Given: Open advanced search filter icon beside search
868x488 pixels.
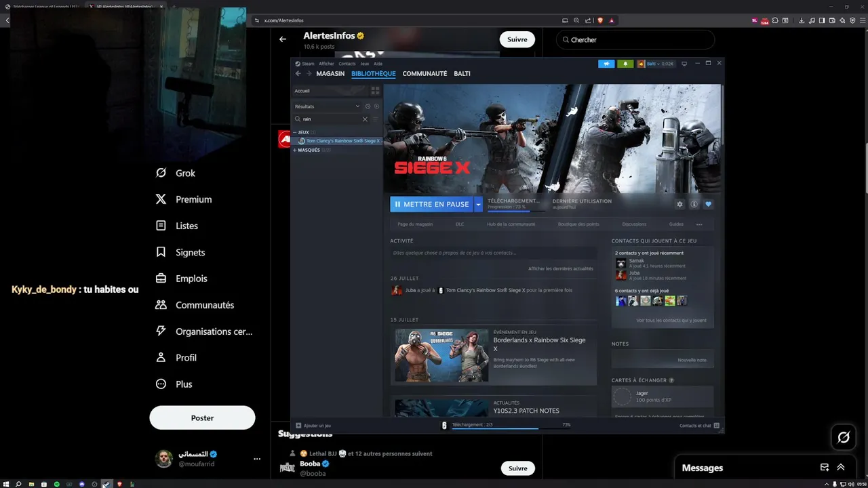Looking at the screenshot, I should click(376, 119).
